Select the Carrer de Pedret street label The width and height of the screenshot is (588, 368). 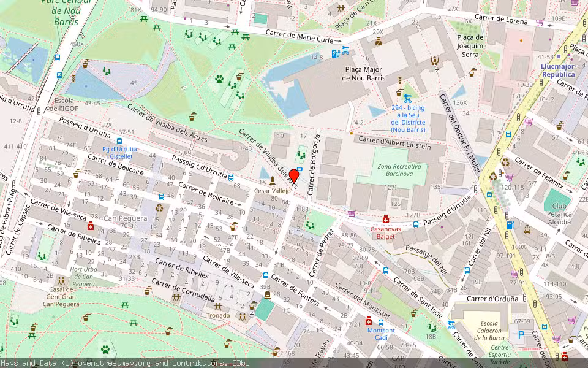point(322,252)
